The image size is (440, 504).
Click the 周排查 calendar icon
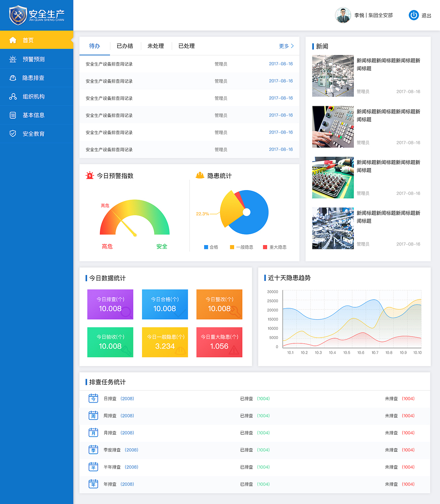click(x=93, y=416)
